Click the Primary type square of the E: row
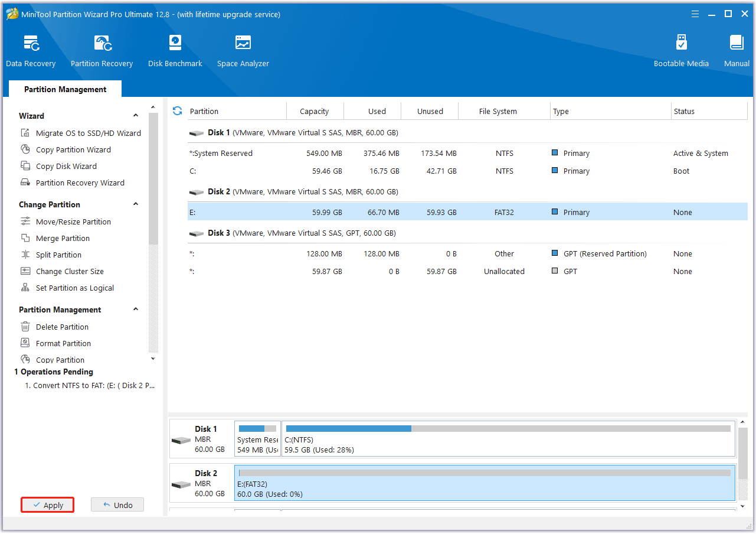This screenshot has width=756, height=534. (555, 212)
